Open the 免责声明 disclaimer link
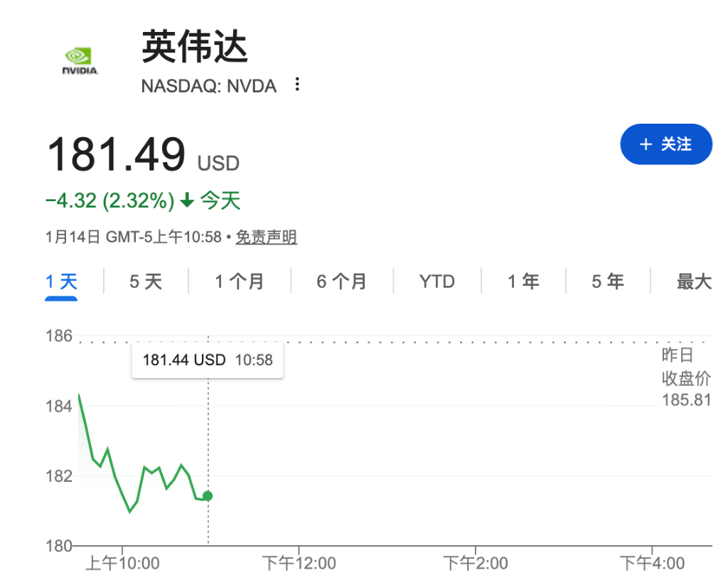The width and height of the screenshot is (728, 585). tap(267, 237)
